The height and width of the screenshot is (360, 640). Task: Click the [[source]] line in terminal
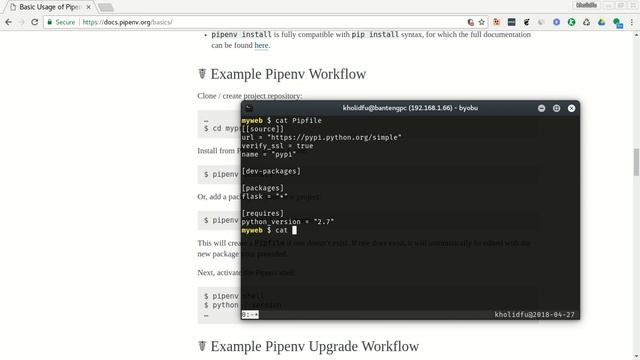coord(262,129)
